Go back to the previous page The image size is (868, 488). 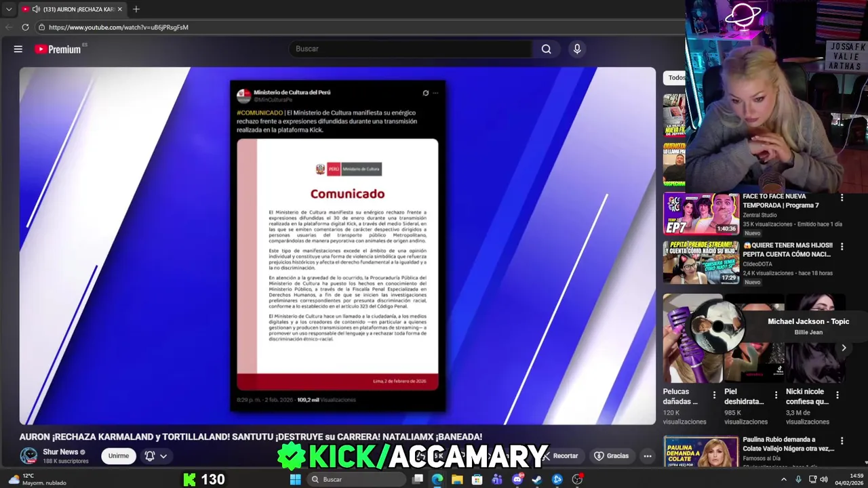9,27
